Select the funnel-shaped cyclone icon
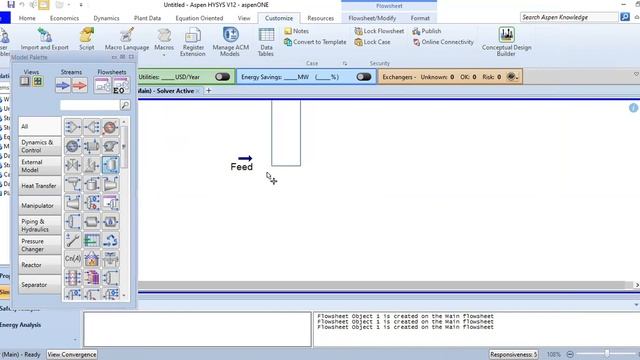 point(73,184)
